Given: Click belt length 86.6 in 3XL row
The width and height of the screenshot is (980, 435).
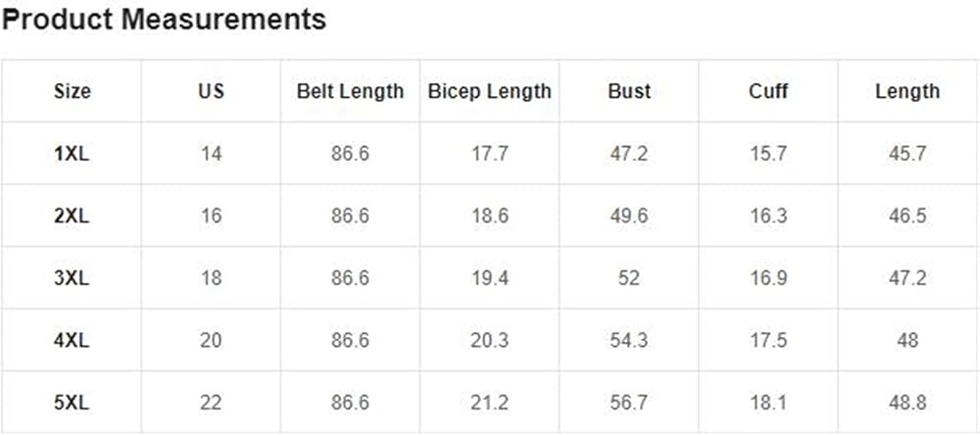Looking at the screenshot, I should point(350,277).
